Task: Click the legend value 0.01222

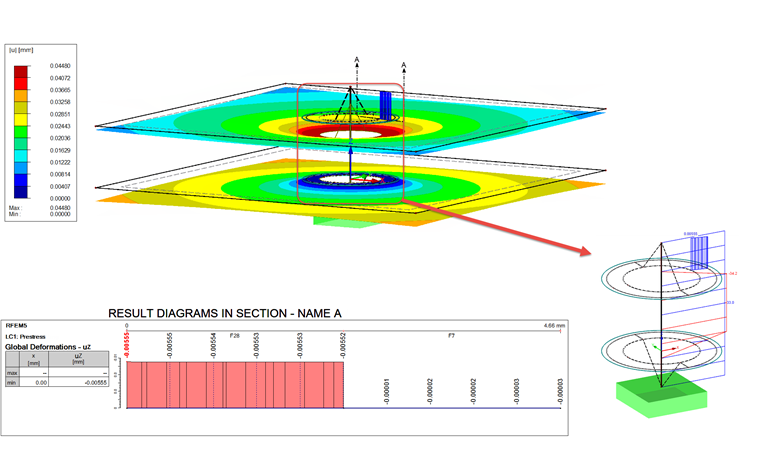Action: [60, 162]
